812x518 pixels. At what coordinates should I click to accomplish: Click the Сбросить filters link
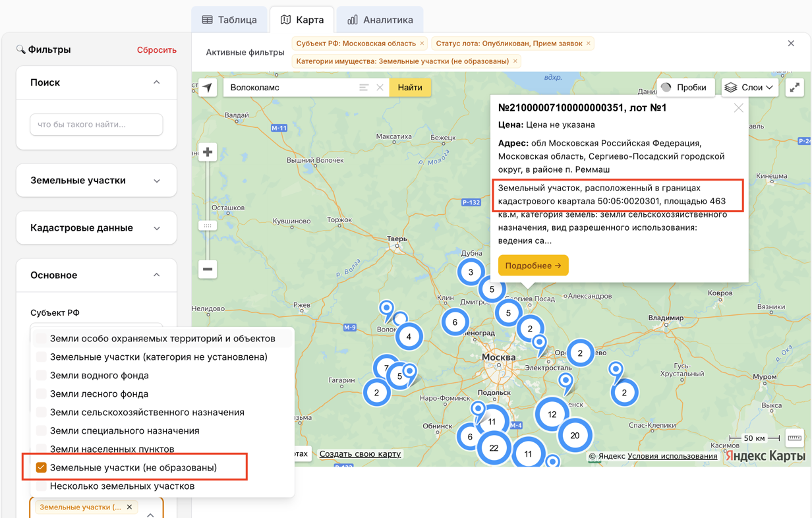(156, 49)
